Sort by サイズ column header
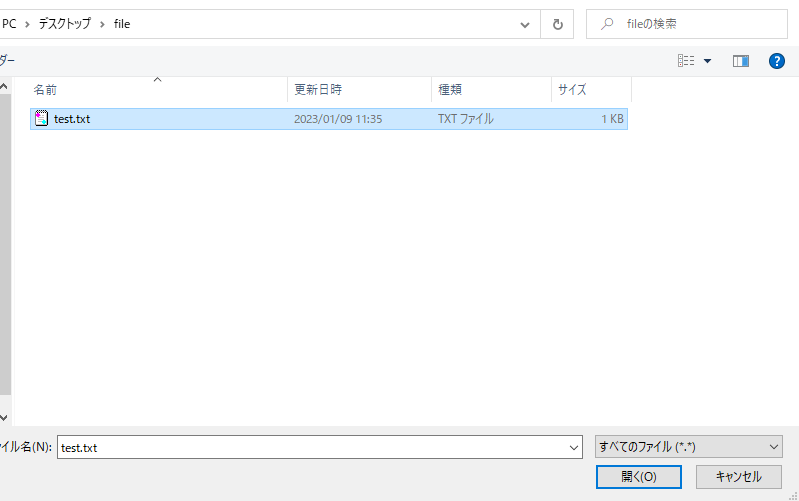Image resolution: width=799 pixels, height=501 pixels. tap(572, 90)
